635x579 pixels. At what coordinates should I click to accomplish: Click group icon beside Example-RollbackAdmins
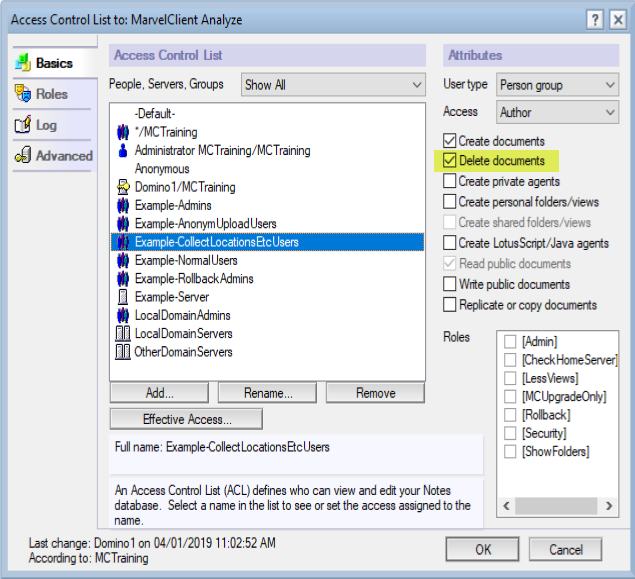coord(123,279)
